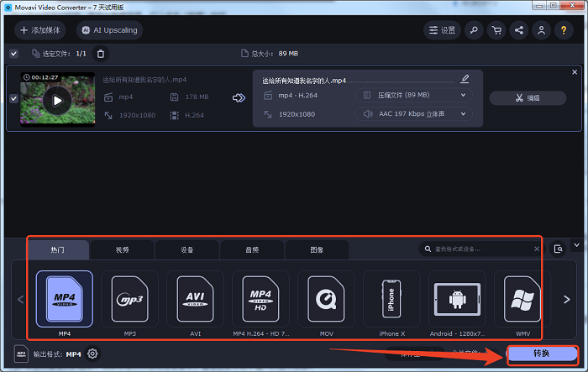Click the trash icon to delete selected files
The width and height of the screenshot is (588, 372).
[101, 54]
